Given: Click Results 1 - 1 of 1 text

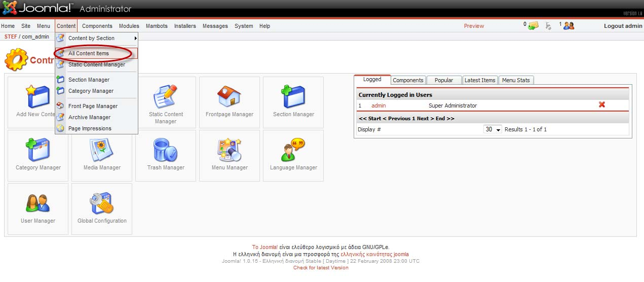Looking at the screenshot, I should (525, 129).
